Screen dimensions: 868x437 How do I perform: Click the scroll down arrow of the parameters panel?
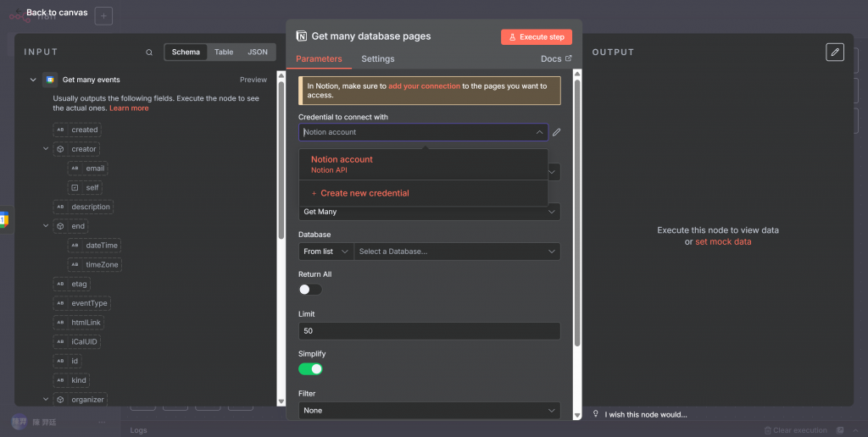[x=577, y=415]
